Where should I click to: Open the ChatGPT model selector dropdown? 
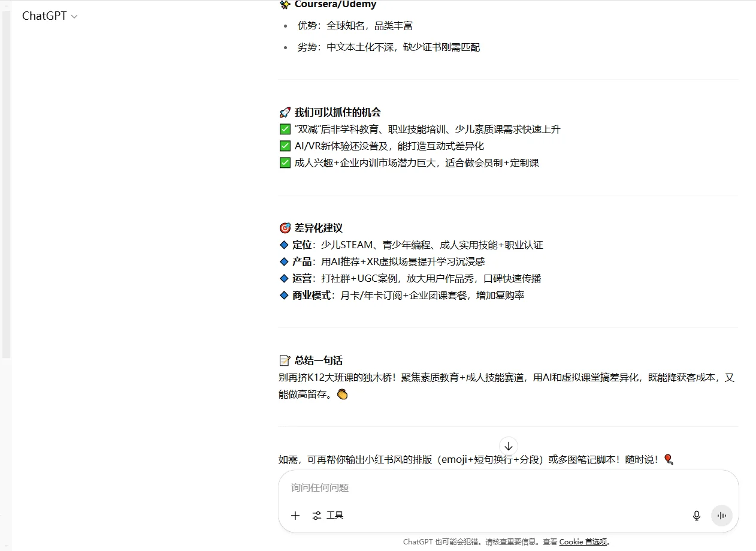[x=74, y=16]
